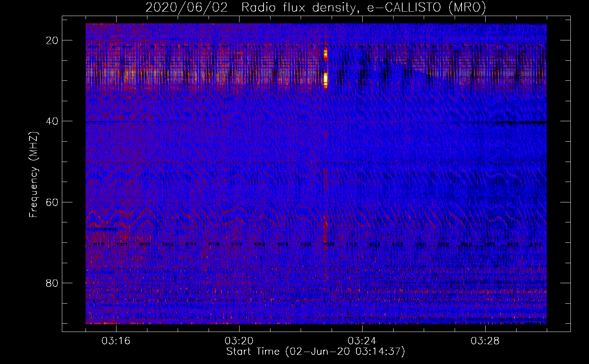The height and width of the screenshot is (364, 589).
Task: Click the 40 frequency tick label
Action: pyautogui.click(x=52, y=121)
